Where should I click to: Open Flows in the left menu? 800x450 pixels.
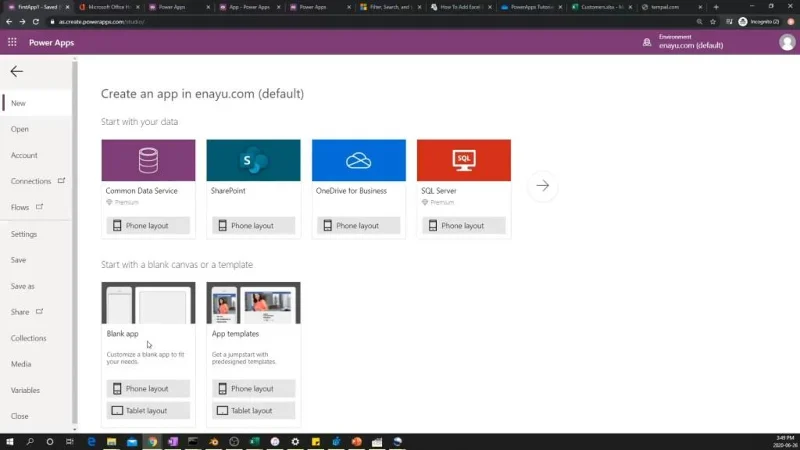tap(36, 207)
